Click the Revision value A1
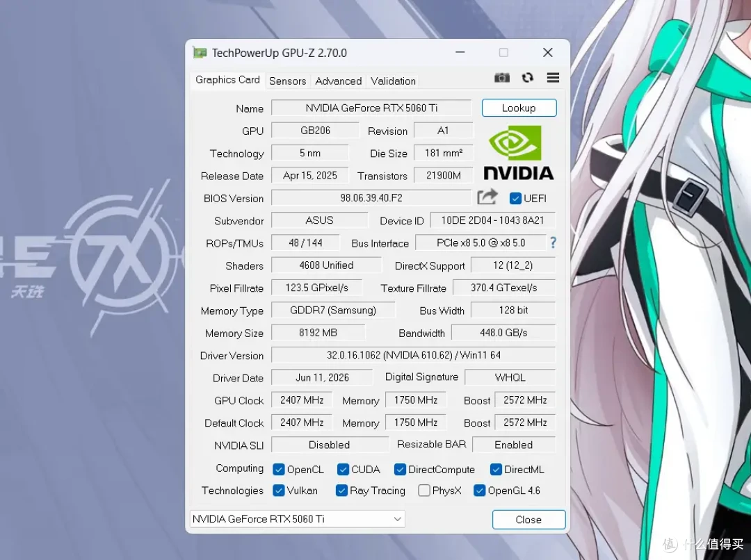 click(x=443, y=130)
